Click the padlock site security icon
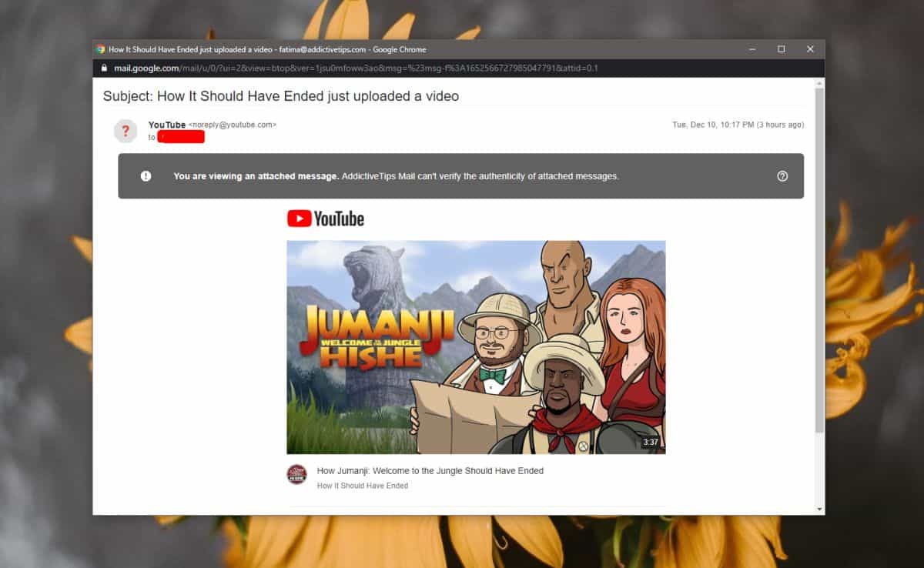This screenshot has height=568, width=924. pyautogui.click(x=104, y=68)
